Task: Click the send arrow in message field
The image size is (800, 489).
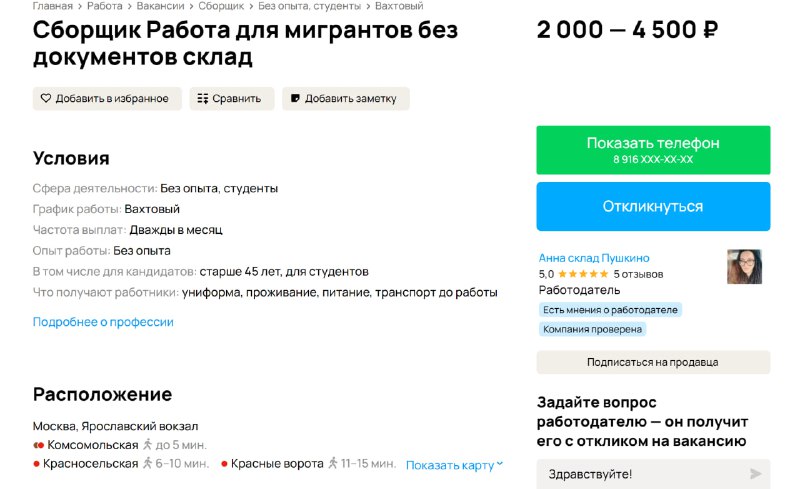Action: click(756, 474)
